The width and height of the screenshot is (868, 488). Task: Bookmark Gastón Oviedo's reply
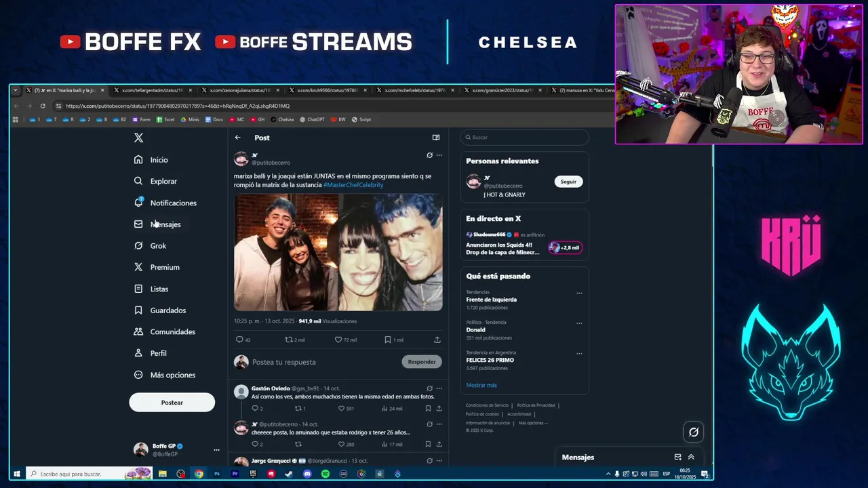coord(428,409)
